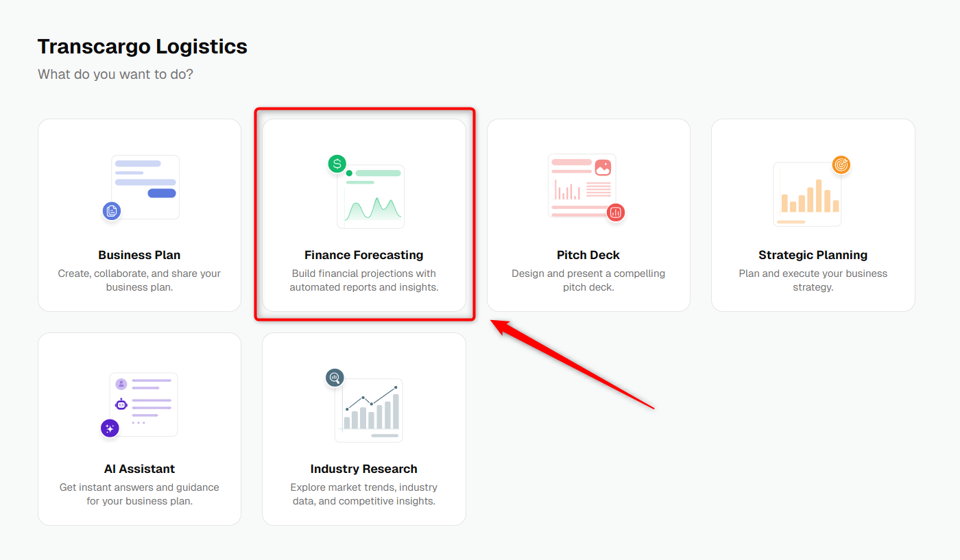Click the Transcargo Logistics heading
Image resolution: width=960 pixels, height=560 pixels.
coord(143,47)
